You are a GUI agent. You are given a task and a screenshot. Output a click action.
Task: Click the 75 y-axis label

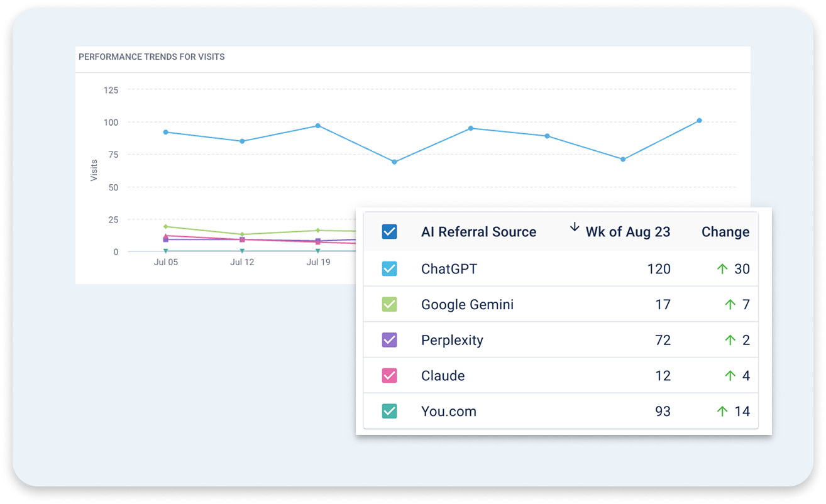click(113, 155)
